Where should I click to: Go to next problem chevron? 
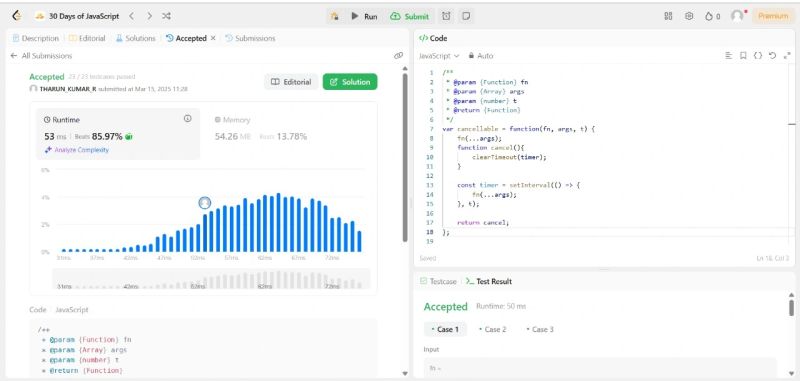149,16
